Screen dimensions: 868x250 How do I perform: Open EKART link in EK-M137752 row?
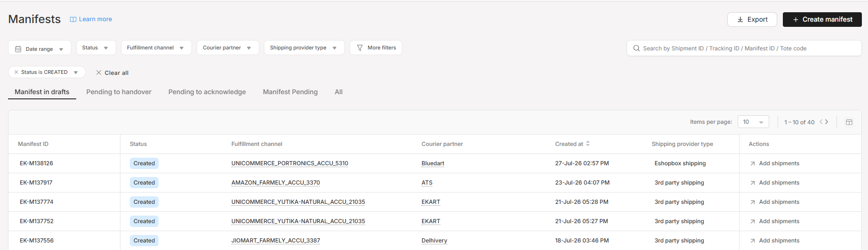tap(431, 221)
